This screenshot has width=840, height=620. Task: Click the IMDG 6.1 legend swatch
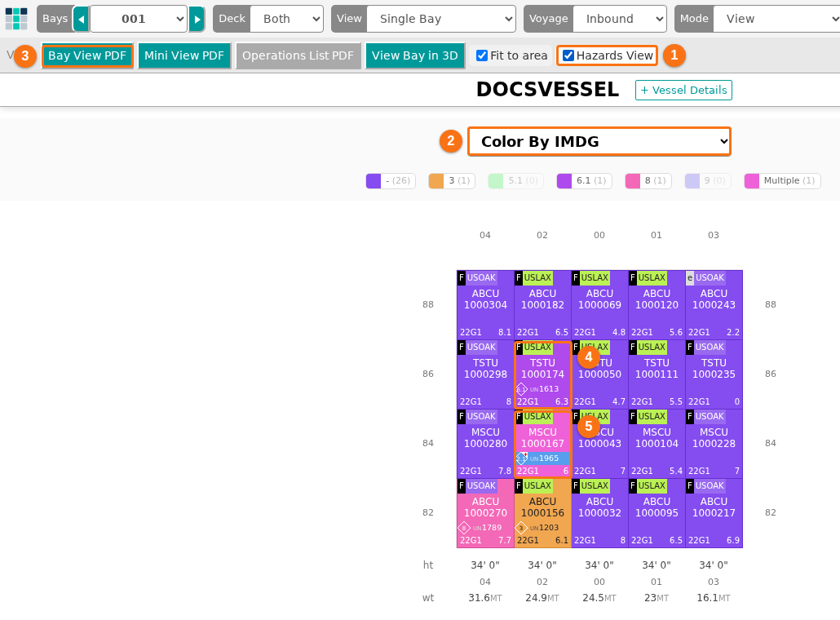(564, 180)
